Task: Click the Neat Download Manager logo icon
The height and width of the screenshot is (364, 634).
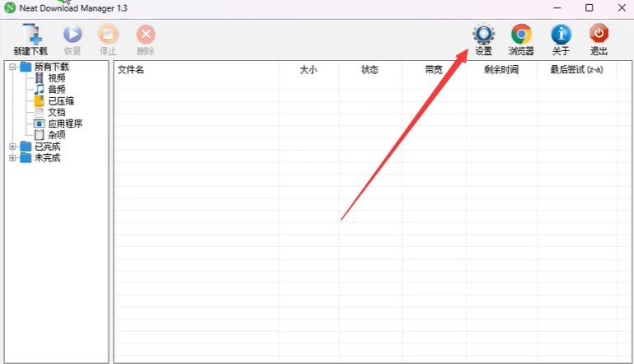Action: click(10, 7)
